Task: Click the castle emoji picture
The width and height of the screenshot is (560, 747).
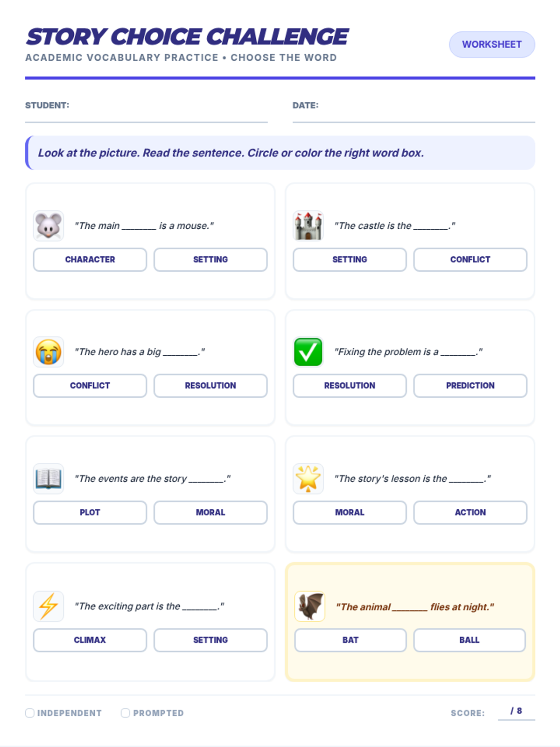Action: 308,226
